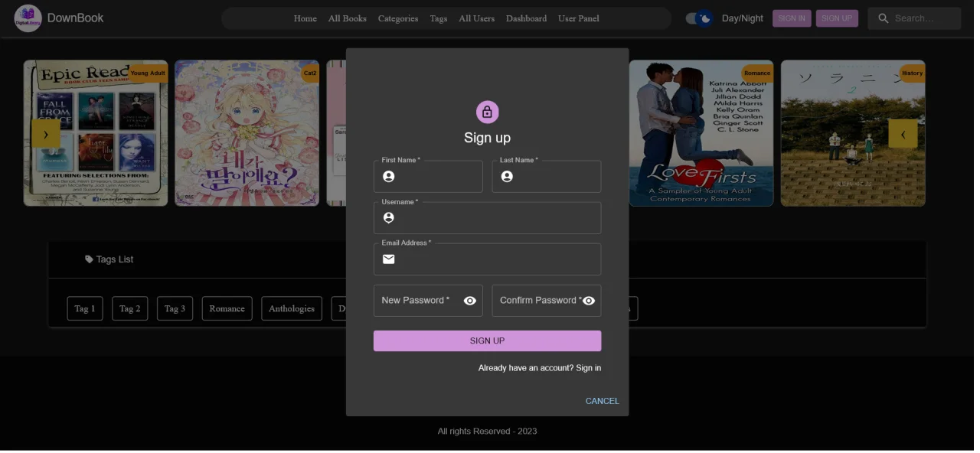Click the person icon in Last Name field
Image resolution: width=980 pixels, height=453 pixels.
click(507, 177)
